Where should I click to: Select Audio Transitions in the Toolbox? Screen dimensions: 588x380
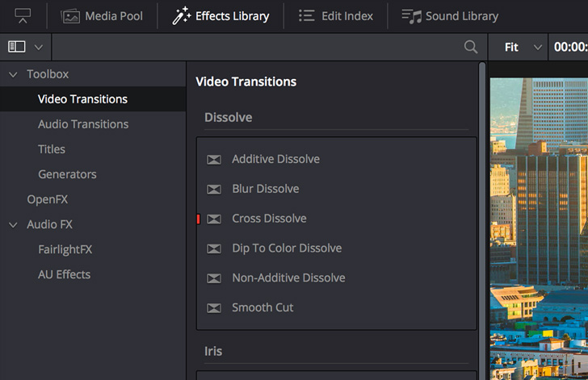(x=83, y=124)
